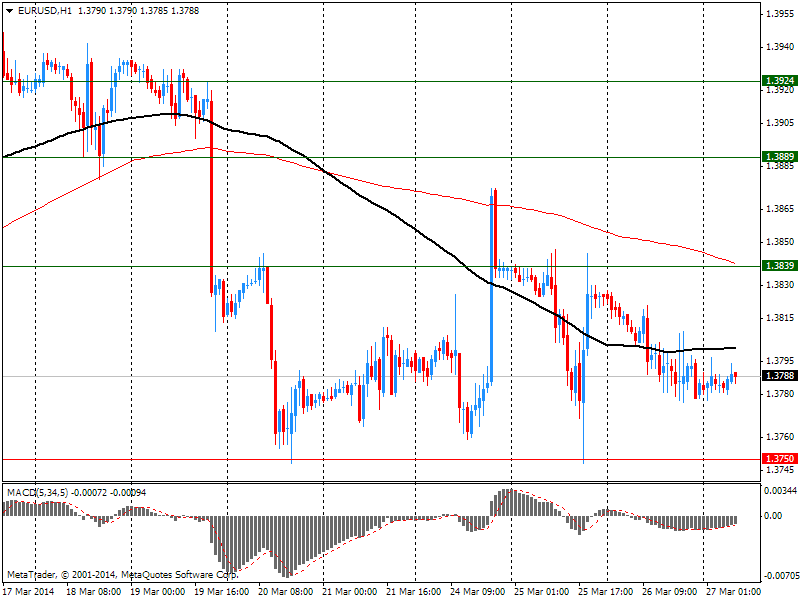Click the 21 Mar 00:00 time label
This screenshot has height=600, width=800.
click(349, 592)
